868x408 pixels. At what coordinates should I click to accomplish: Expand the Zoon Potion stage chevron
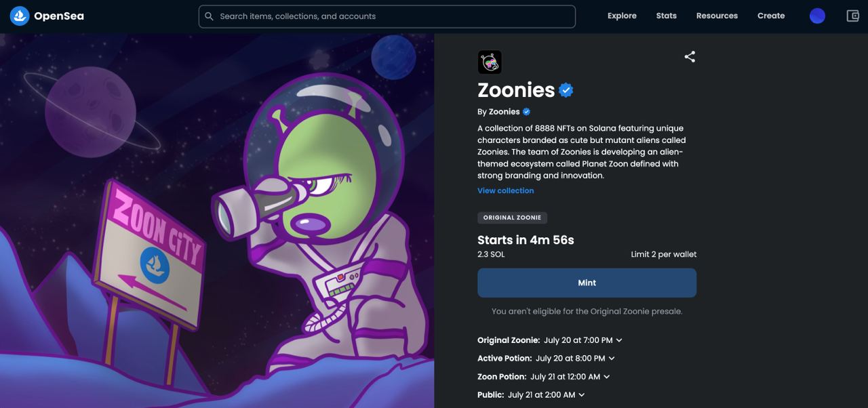(606, 377)
